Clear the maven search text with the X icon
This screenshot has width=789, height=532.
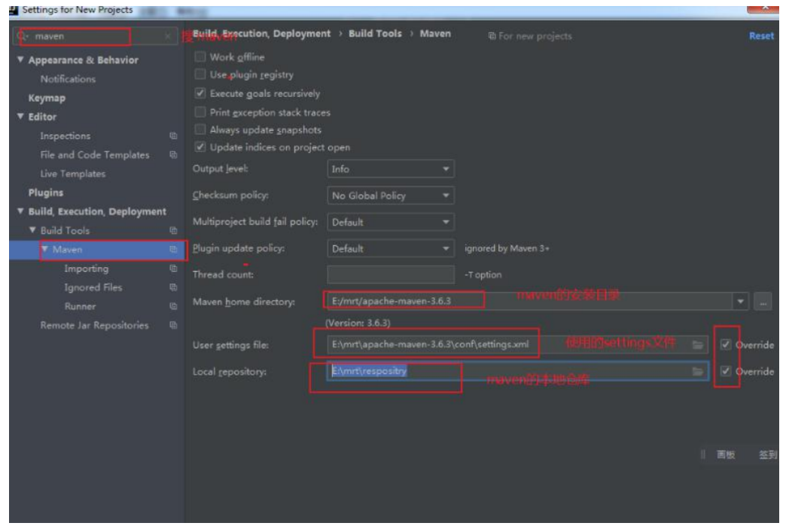click(x=168, y=36)
